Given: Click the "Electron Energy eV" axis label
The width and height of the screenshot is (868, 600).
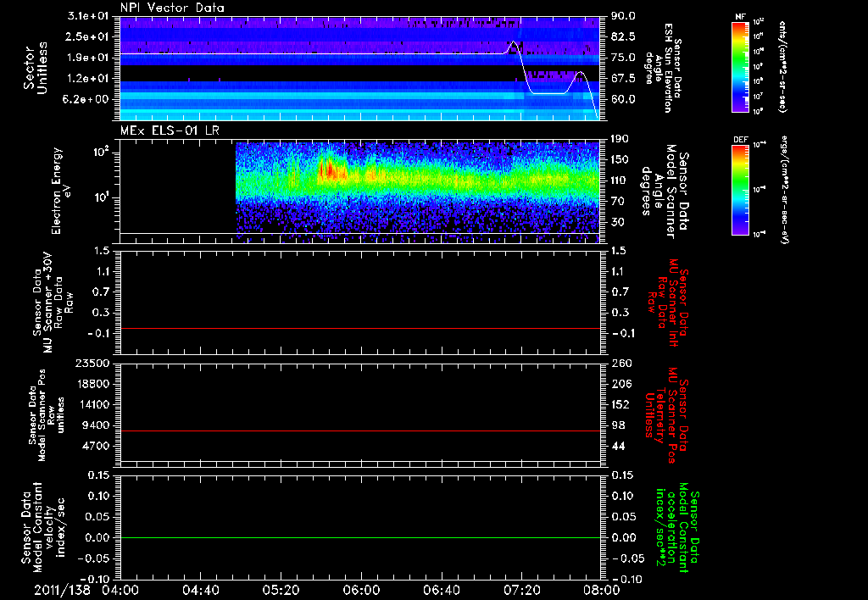Looking at the screenshot, I should [62, 191].
